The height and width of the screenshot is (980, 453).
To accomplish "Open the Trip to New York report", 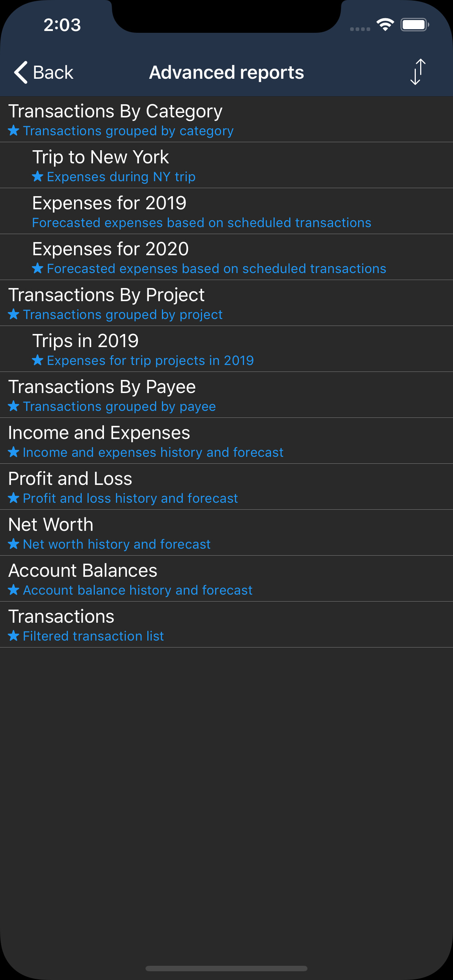I will (x=226, y=165).
